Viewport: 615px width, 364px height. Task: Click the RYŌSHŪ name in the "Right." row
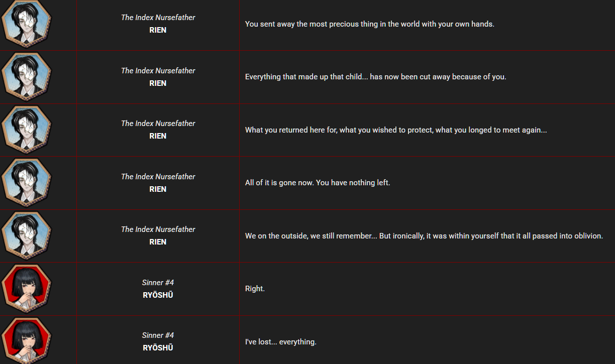coord(158,295)
